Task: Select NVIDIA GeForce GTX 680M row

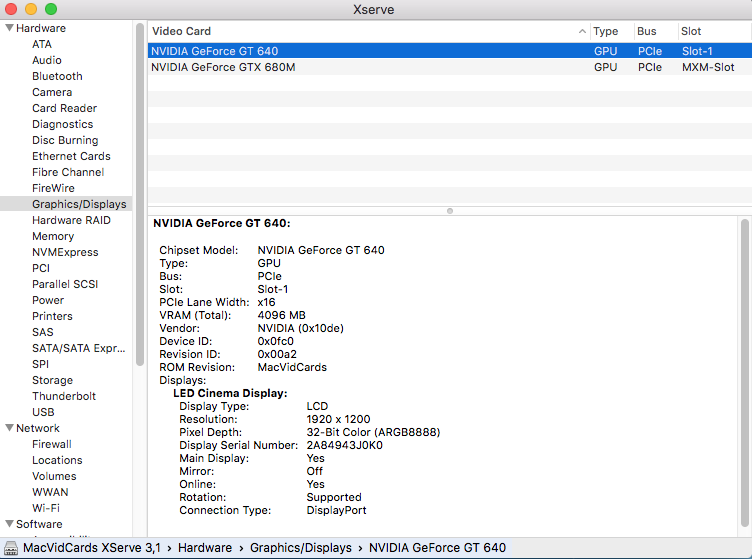Action: pos(449,67)
